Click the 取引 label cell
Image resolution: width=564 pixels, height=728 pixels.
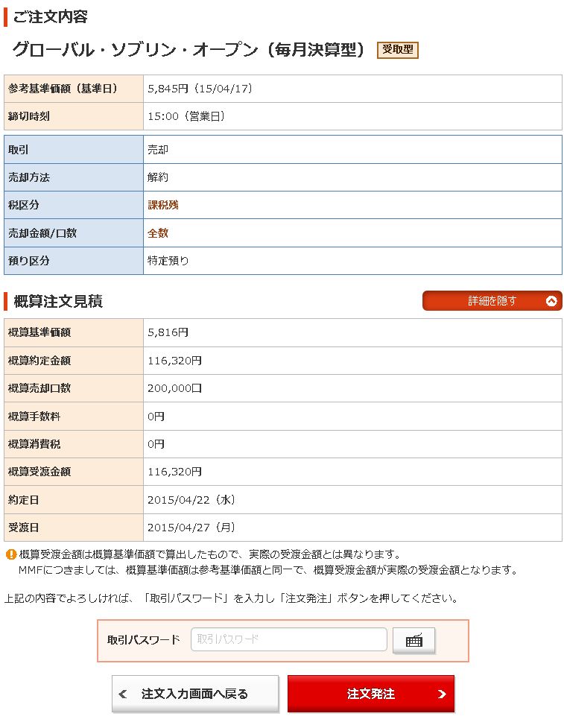74,150
